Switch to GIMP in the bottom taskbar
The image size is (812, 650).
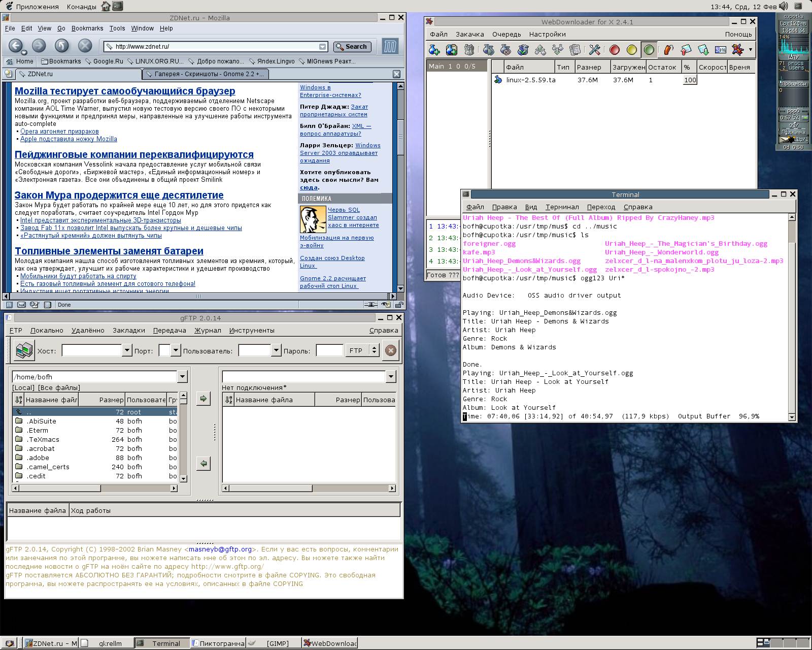point(273,643)
